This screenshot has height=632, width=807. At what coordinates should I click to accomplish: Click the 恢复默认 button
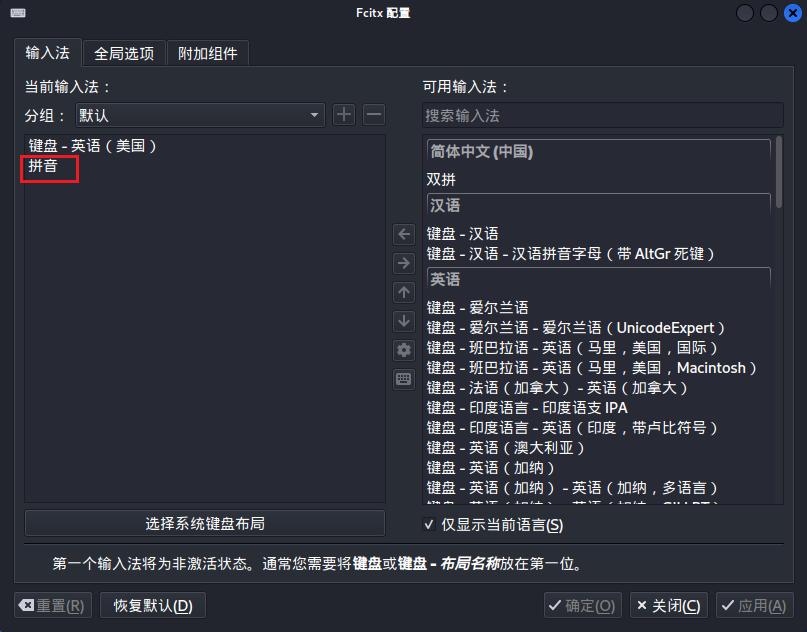(153, 605)
